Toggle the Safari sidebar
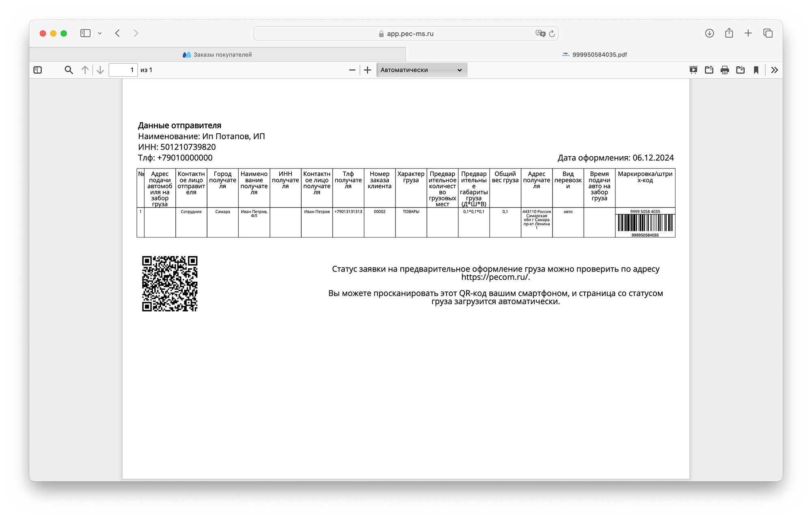Image resolution: width=812 pixels, height=520 pixels. click(85, 33)
